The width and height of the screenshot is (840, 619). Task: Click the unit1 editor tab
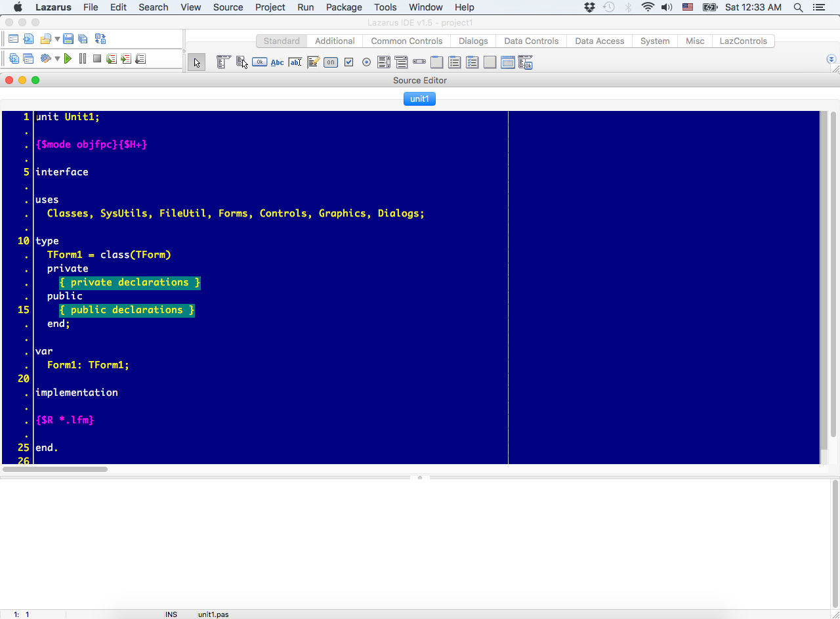coord(419,99)
